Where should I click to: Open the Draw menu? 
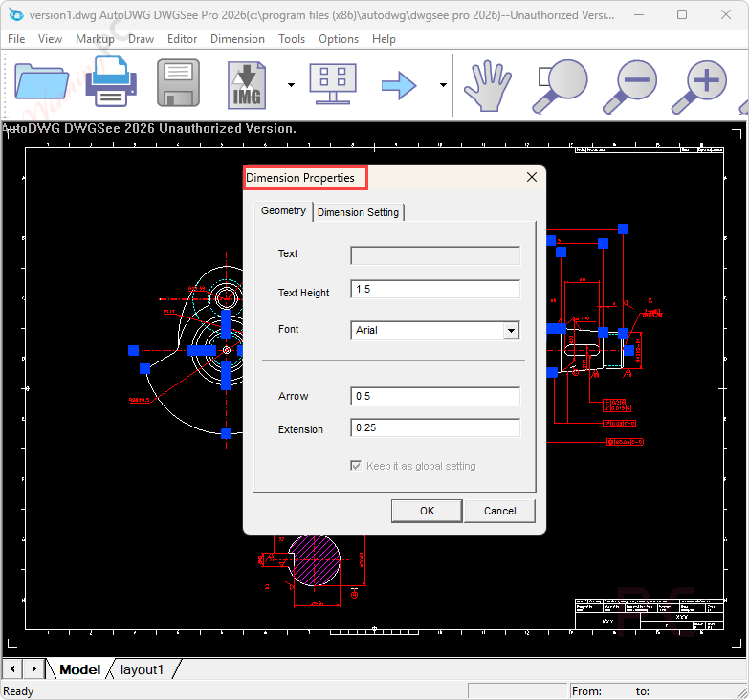pos(141,39)
